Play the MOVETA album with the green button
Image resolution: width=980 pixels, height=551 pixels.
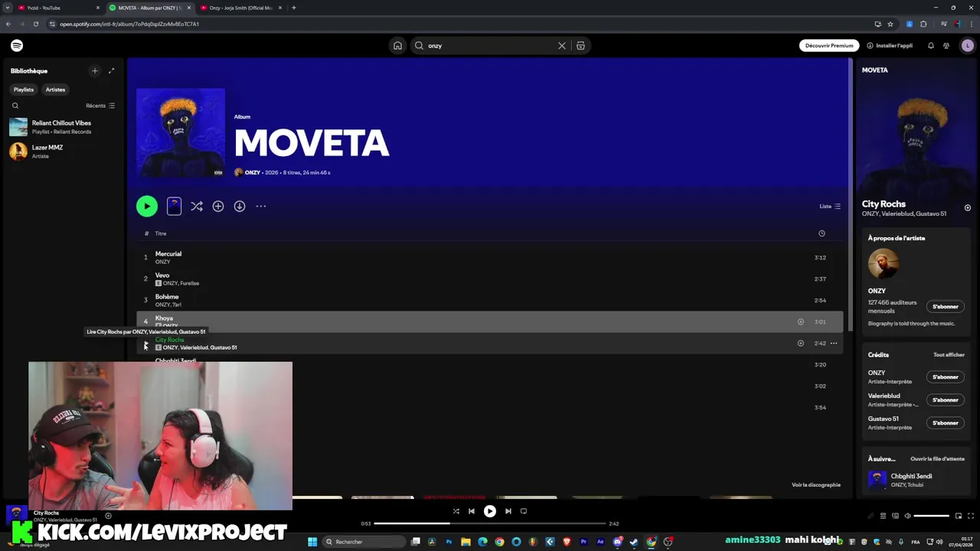coord(147,206)
